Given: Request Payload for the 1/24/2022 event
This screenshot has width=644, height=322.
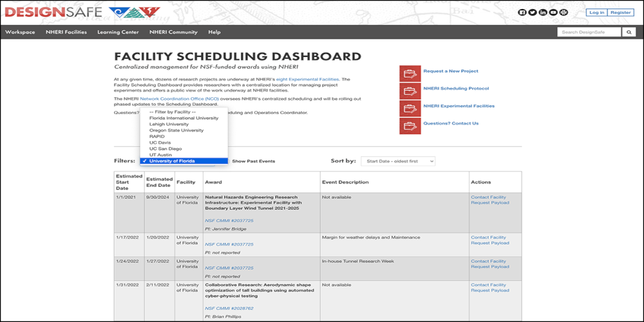Looking at the screenshot, I should point(490,267).
